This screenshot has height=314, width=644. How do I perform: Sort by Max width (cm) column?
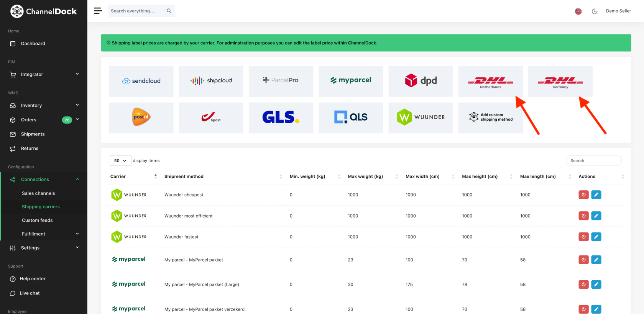(x=430, y=177)
